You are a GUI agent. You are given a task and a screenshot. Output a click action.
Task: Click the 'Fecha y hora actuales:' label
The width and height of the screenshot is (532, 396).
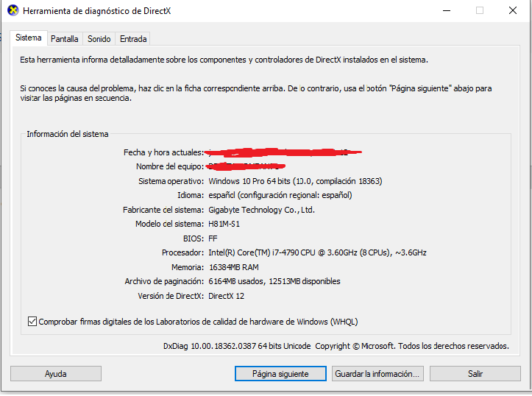(x=164, y=152)
